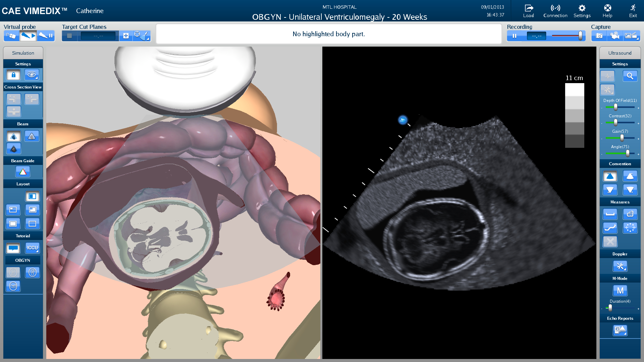Choose the split-screen layout

[x=33, y=196]
